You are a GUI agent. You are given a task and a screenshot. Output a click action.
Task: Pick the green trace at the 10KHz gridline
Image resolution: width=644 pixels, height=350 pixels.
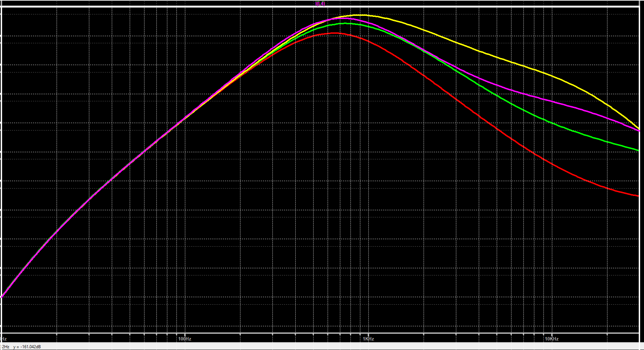pos(552,123)
